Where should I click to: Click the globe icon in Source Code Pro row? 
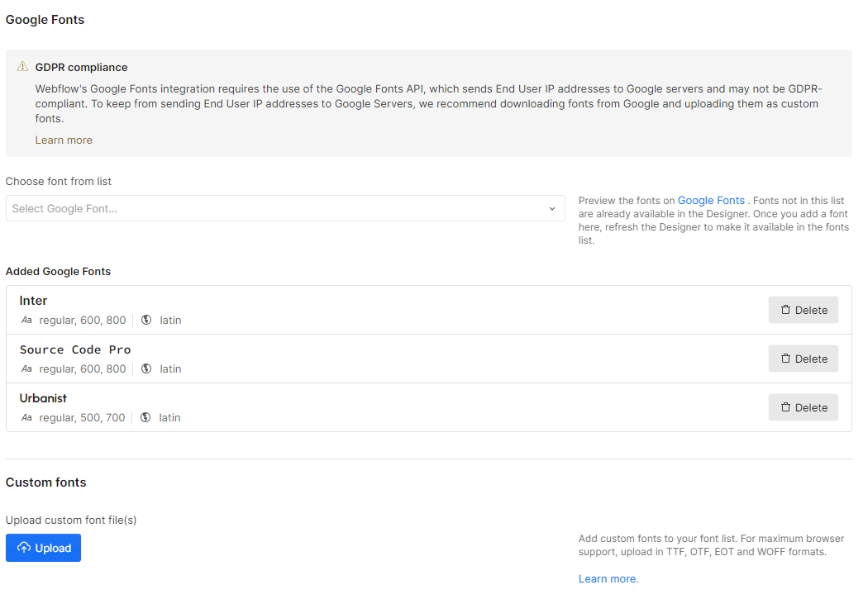146,368
